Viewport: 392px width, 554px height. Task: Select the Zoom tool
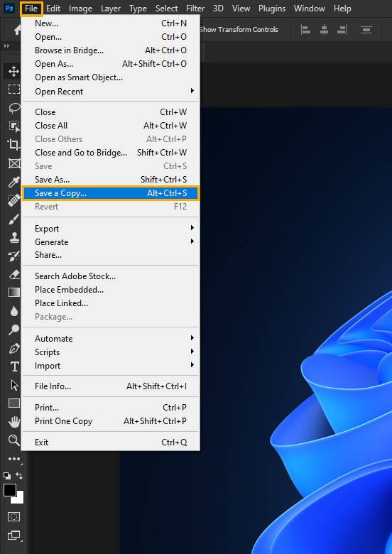click(13, 440)
